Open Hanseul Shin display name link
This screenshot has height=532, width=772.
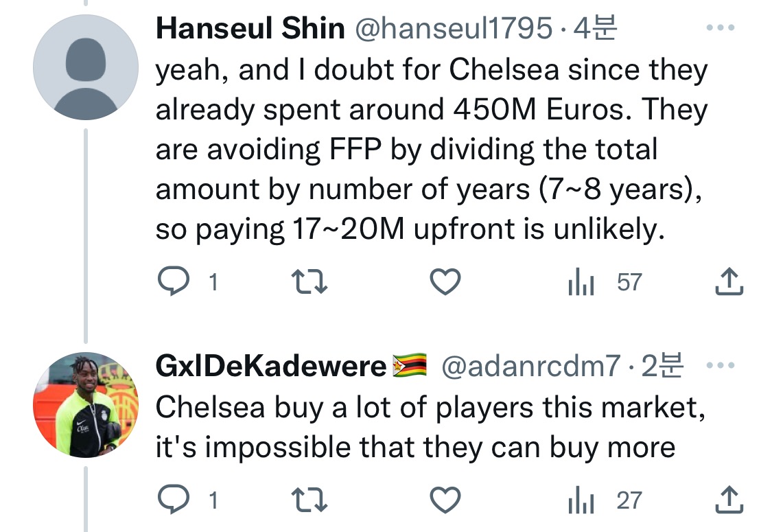(250, 29)
